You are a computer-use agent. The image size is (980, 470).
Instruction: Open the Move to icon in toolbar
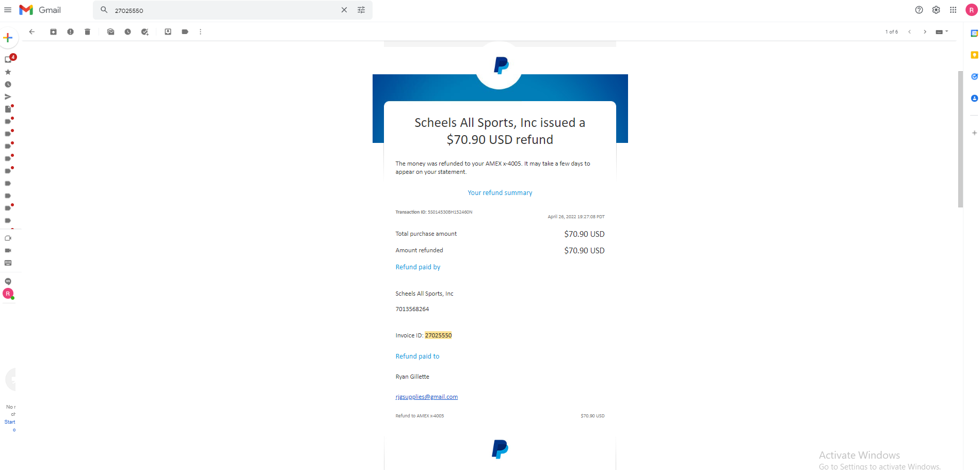[x=168, y=32]
